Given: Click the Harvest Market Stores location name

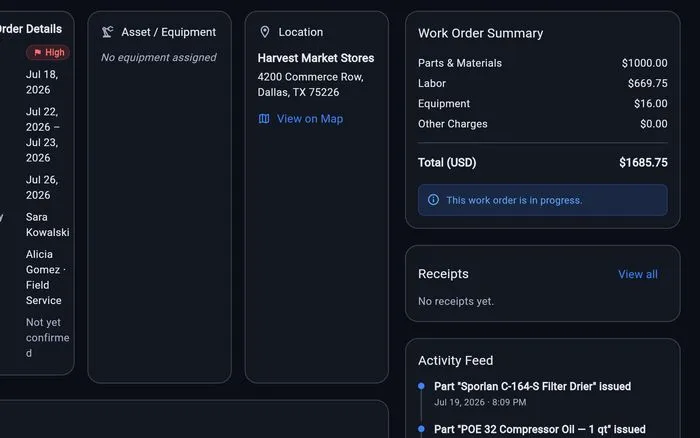Looking at the screenshot, I should (x=316, y=58).
